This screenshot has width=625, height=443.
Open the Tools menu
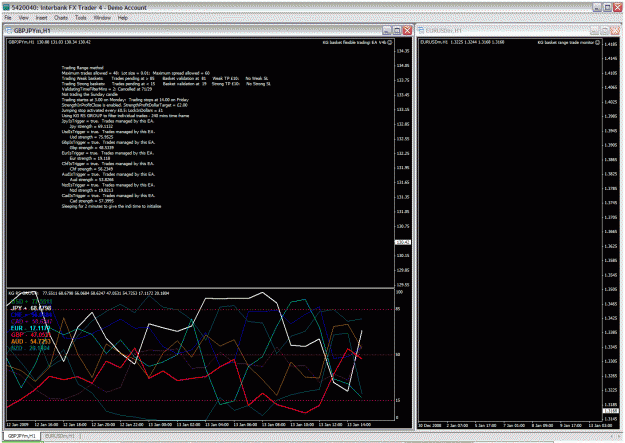point(81,18)
